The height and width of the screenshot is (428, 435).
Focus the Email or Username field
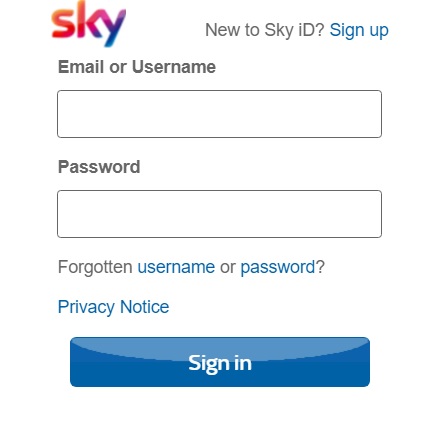(219, 114)
